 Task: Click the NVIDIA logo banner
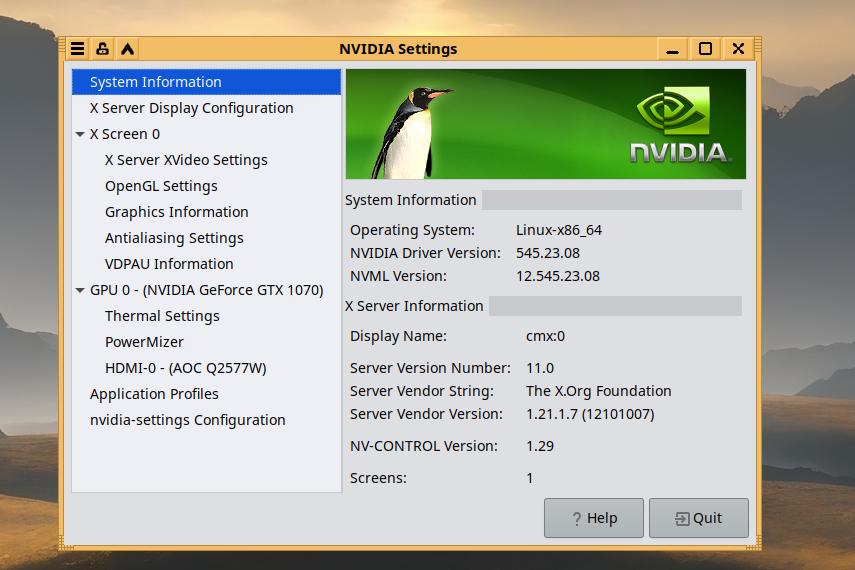(x=680, y=124)
